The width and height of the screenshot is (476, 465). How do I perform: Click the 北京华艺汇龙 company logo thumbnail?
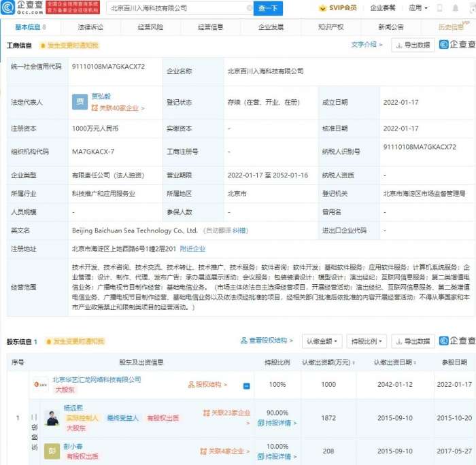[40, 385]
